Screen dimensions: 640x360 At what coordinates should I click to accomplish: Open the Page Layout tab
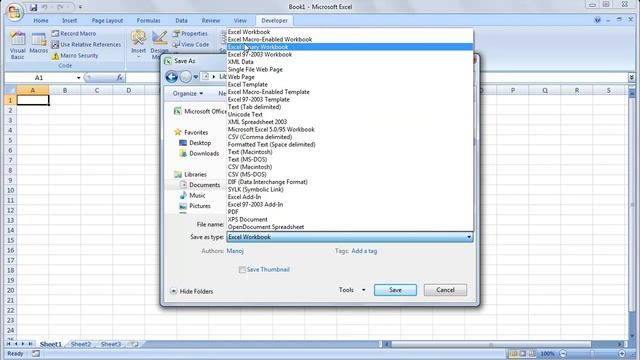click(x=107, y=20)
